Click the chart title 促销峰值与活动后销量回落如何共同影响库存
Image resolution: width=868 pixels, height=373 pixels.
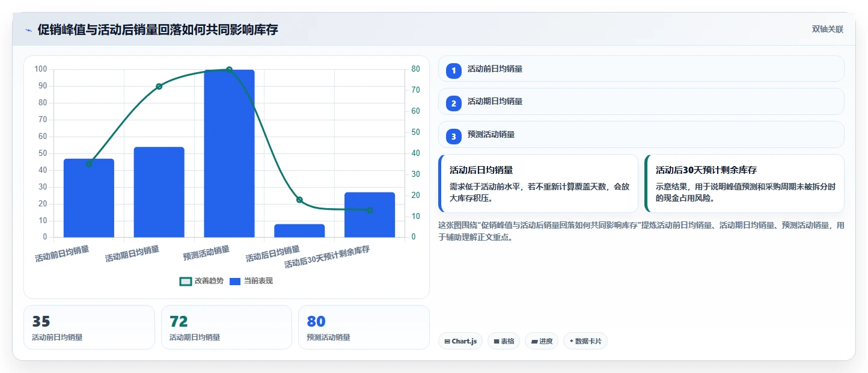[157, 29]
